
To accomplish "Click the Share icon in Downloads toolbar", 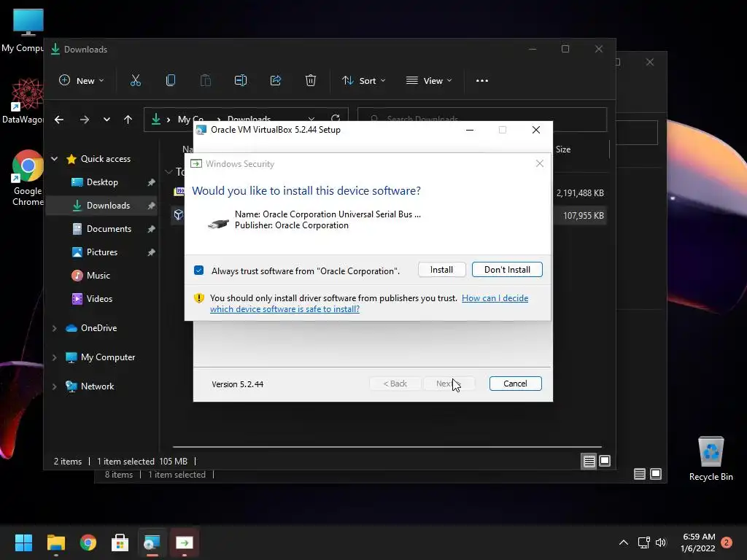I will point(275,80).
